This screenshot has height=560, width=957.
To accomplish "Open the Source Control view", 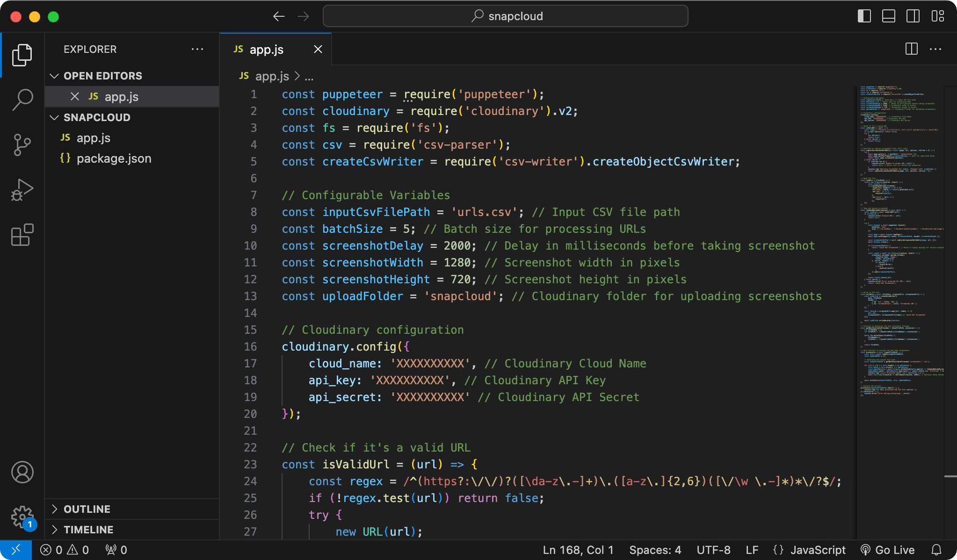I will coord(22,144).
